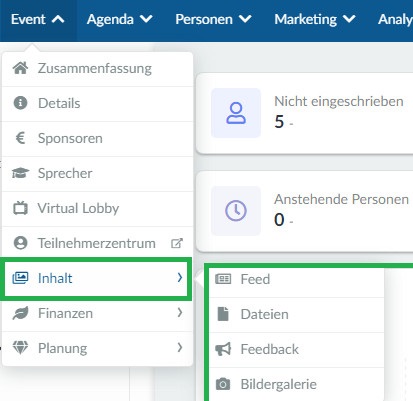Open the Agenda dropdown menu
The width and height of the screenshot is (413, 401).
120,19
